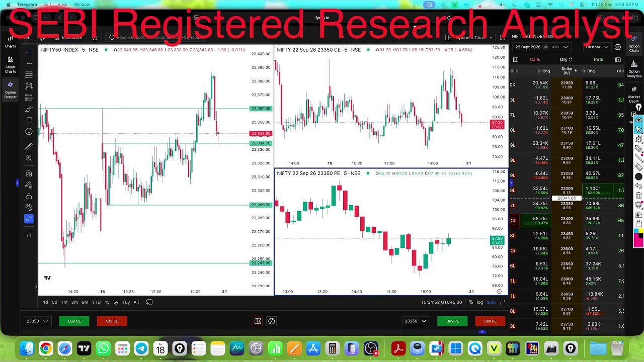Click the cancel-all slashed circle icon
This screenshot has width=644, height=362.
tap(271, 321)
